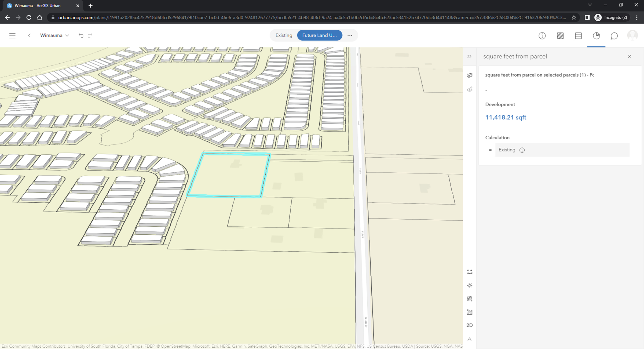The width and height of the screenshot is (644, 349).
Task: Open the project information panel
Action: pos(542,35)
